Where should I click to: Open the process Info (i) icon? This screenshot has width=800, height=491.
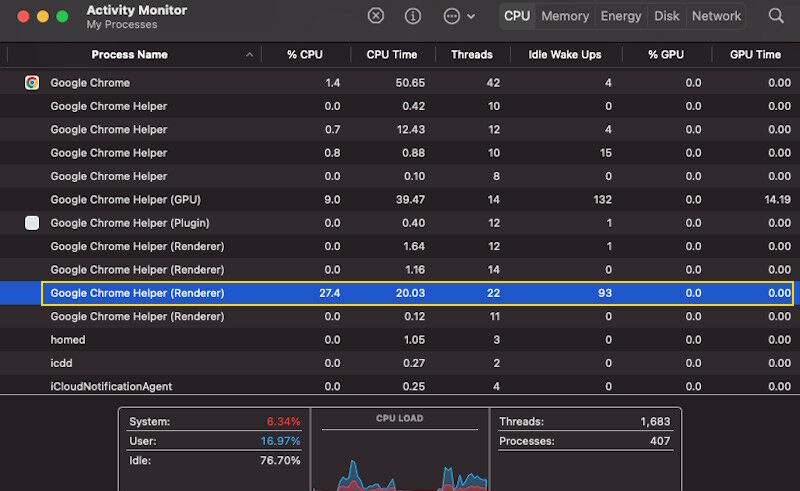click(x=413, y=16)
